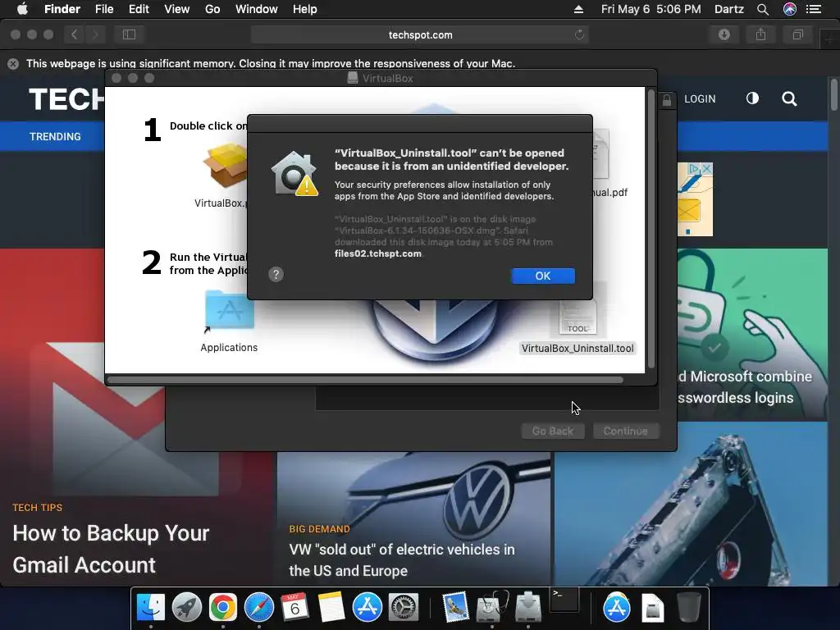Viewport: 840px width, 630px height.
Task: Select the VirtualBox.pkg package icon
Action: point(226,165)
